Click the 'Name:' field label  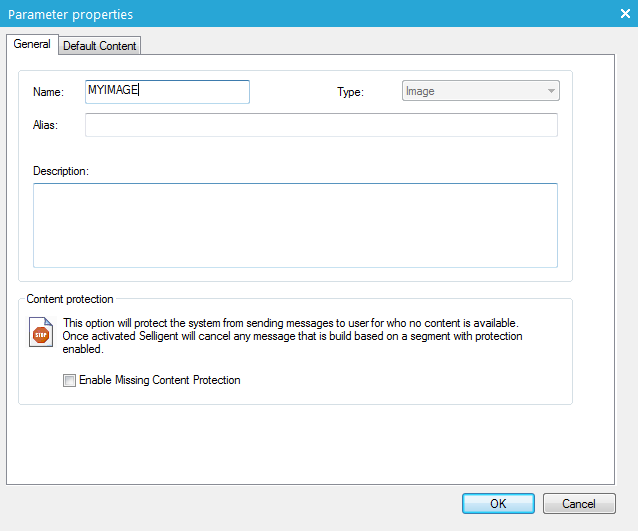pos(48,92)
